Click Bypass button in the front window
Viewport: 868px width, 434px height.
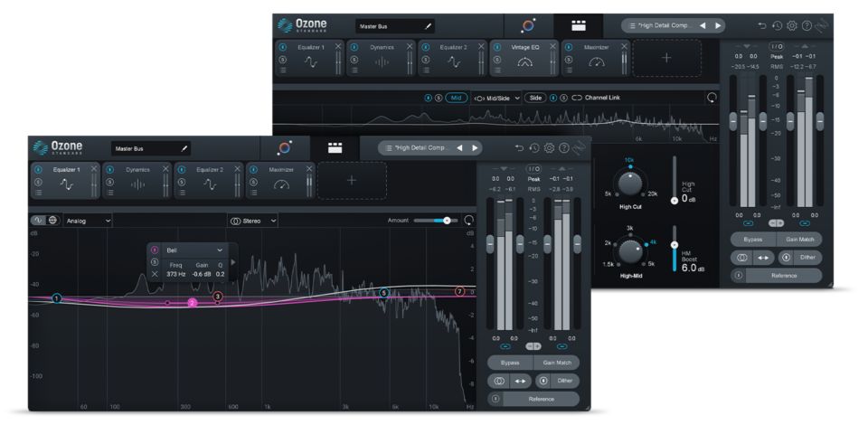510,363
